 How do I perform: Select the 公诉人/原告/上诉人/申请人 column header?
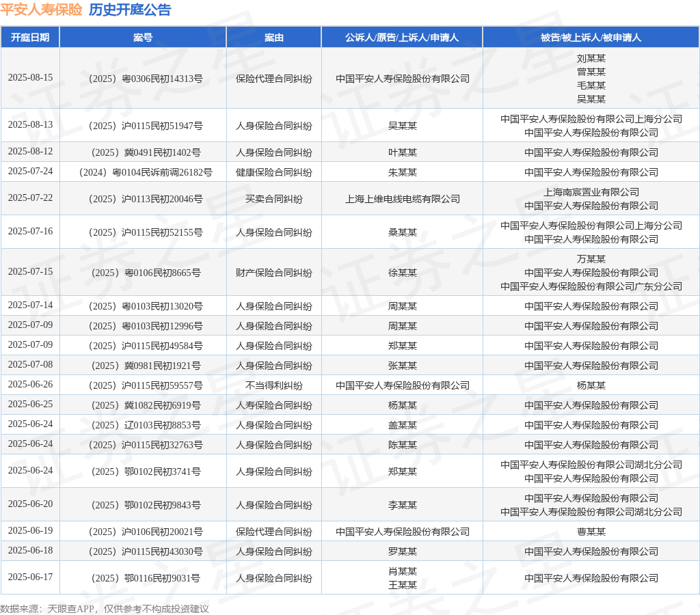point(402,38)
